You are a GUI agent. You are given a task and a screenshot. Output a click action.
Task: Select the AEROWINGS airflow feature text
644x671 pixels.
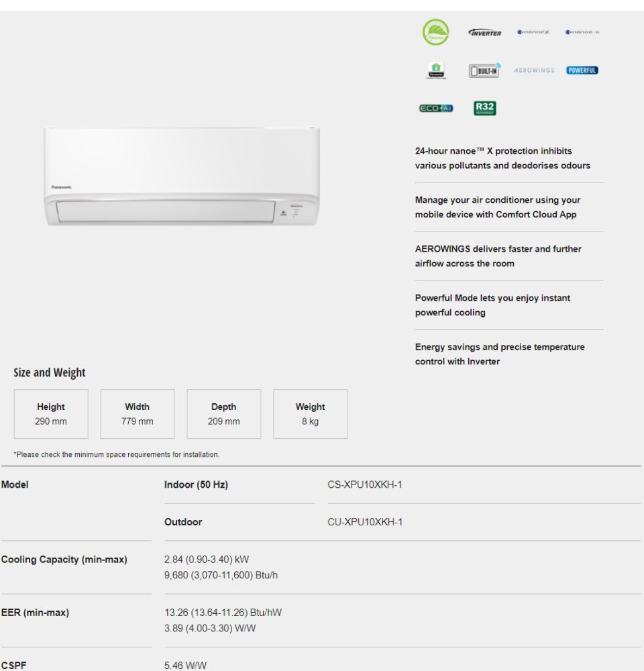click(x=498, y=256)
